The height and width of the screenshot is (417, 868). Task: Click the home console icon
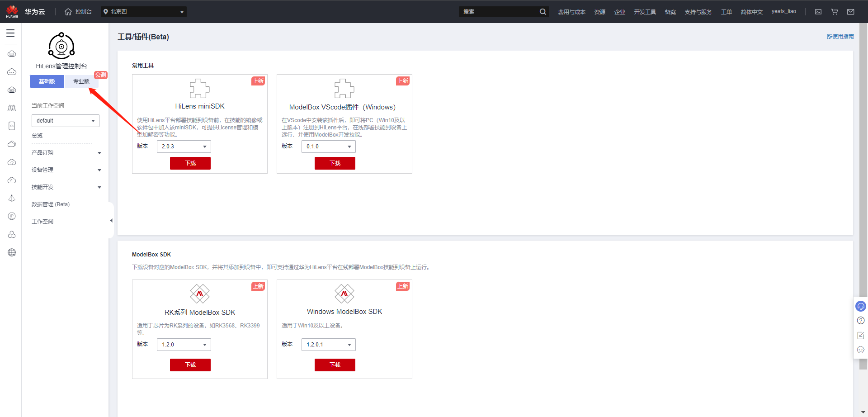coord(68,12)
